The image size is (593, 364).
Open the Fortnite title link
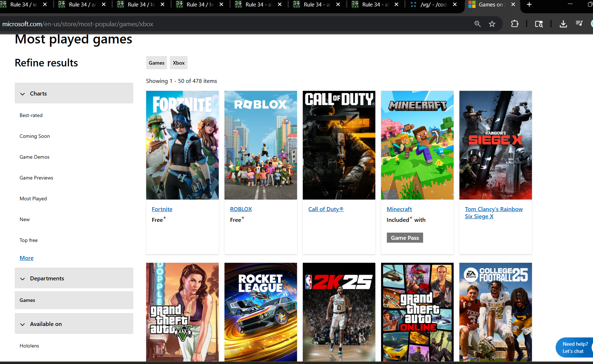click(x=162, y=209)
